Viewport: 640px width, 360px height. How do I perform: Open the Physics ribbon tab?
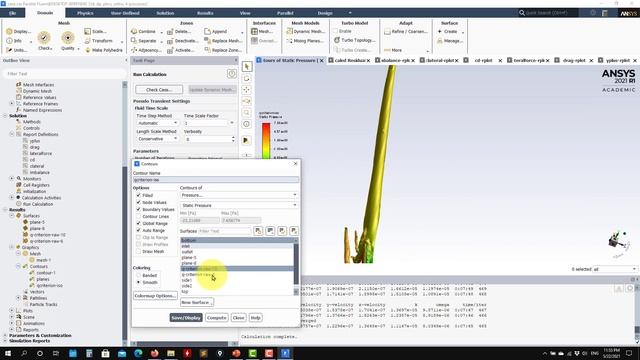pos(85,13)
